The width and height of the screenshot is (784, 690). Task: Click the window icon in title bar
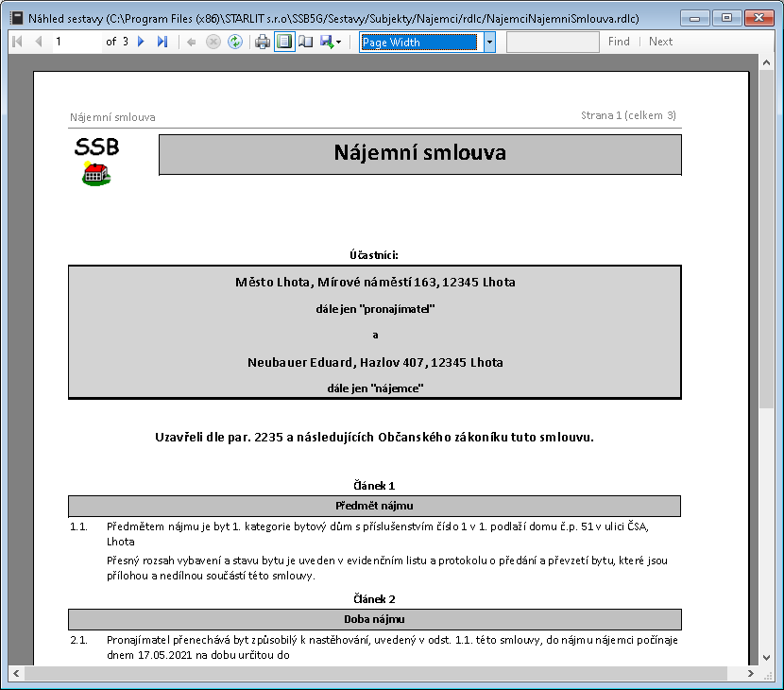click(x=16, y=17)
